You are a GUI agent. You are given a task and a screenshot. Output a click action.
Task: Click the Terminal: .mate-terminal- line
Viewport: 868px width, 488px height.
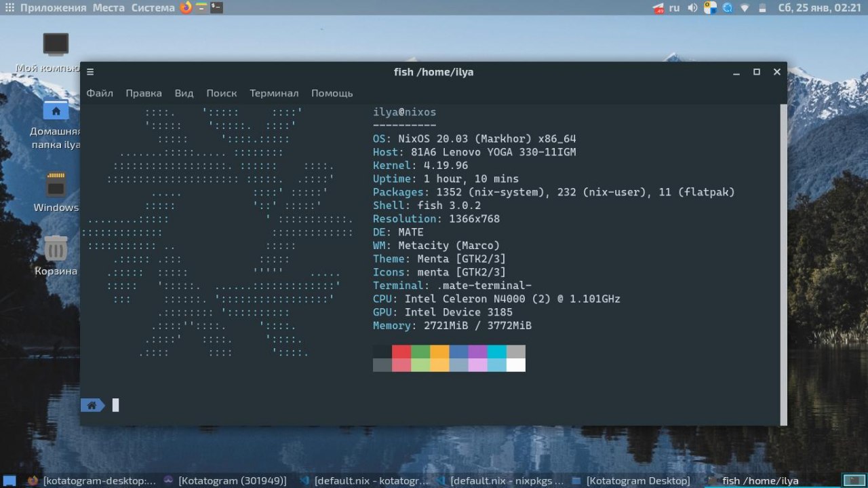pos(452,286)
